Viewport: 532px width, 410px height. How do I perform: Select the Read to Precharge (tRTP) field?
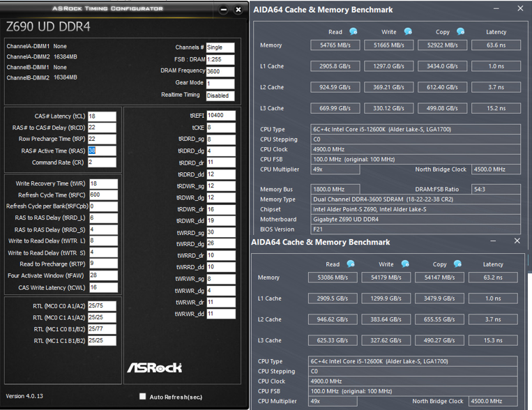click(103, 264)
